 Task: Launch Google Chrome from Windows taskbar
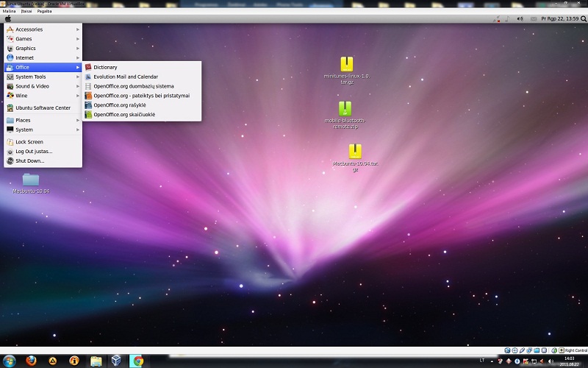(137, 361)
